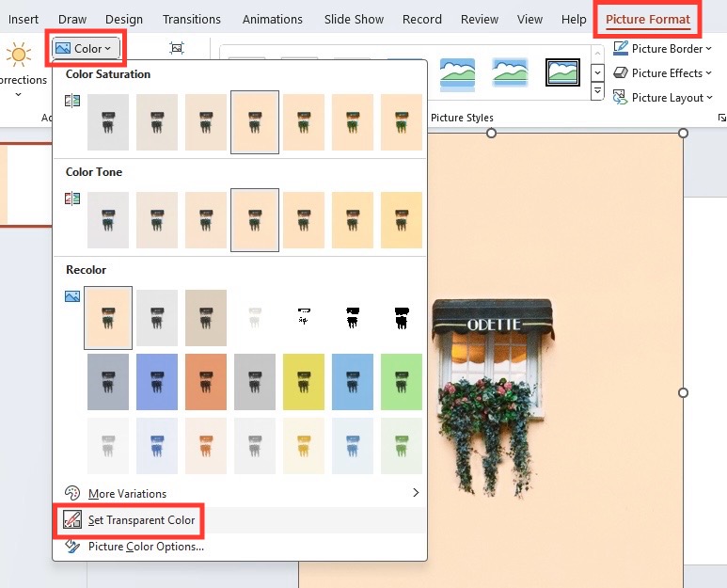Open the Color dropdown button
Screen dimensions: 727x588
pos(84,48)
